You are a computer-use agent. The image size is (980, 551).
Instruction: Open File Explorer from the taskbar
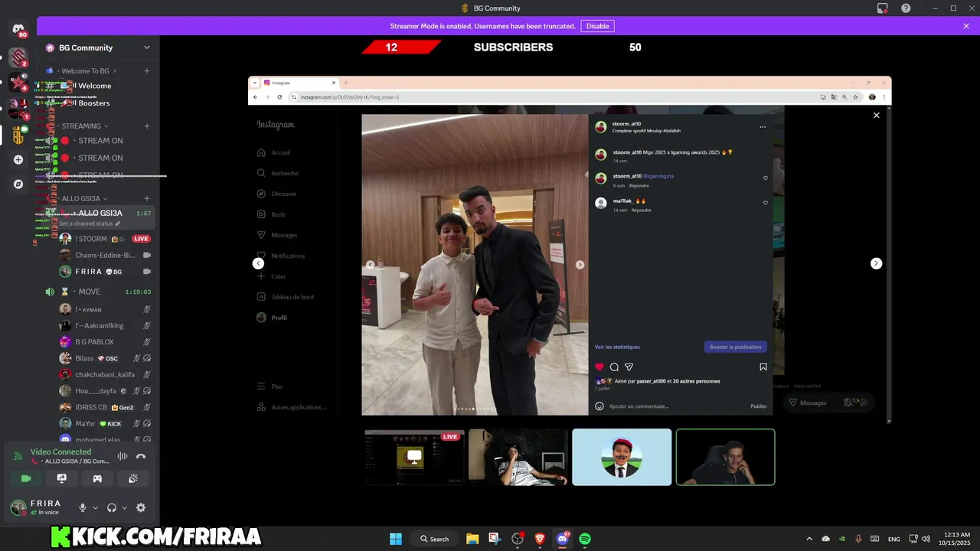coord(472,539)
